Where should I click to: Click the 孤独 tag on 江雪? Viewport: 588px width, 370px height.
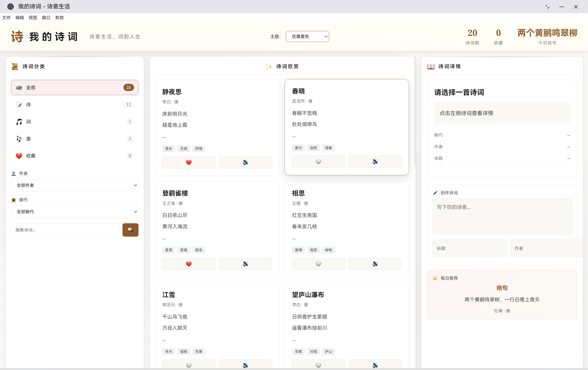tap(184, 352)
